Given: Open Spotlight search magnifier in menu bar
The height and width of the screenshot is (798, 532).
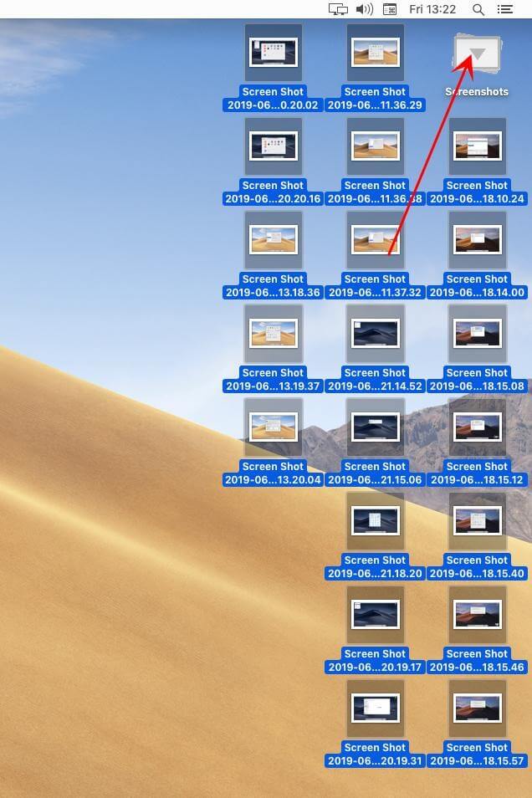Looking at the screenshot, I should pos(478,9).
